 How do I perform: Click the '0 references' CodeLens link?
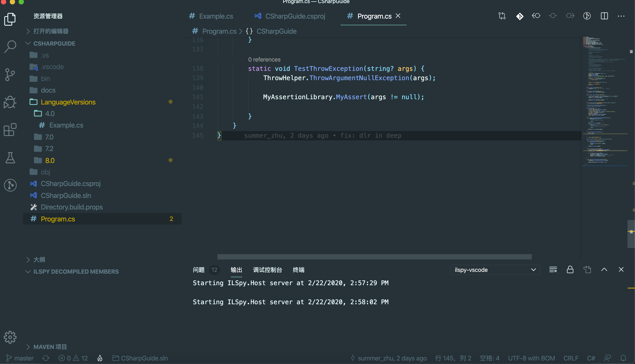[264, 59]
